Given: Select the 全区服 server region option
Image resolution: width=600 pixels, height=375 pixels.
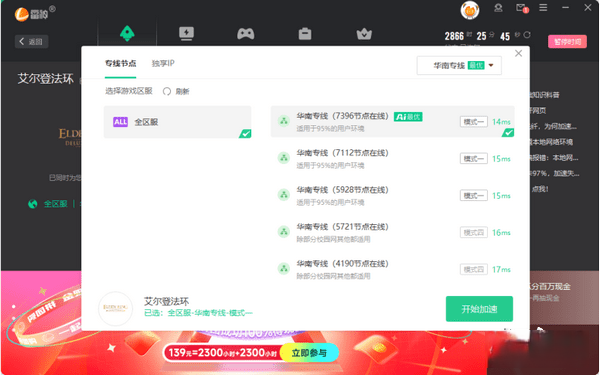Looking at the screenshot, I should coord(178,122).
